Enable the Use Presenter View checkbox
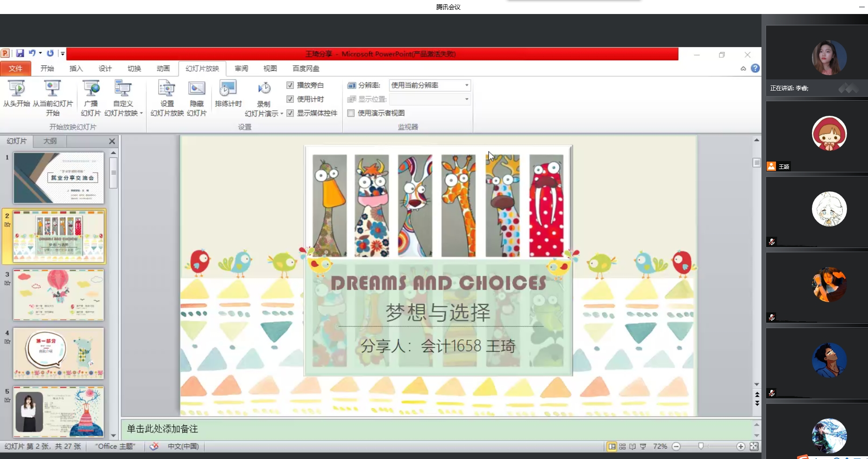Viewport: 868px width, 459px height. [x=351, y=113]
